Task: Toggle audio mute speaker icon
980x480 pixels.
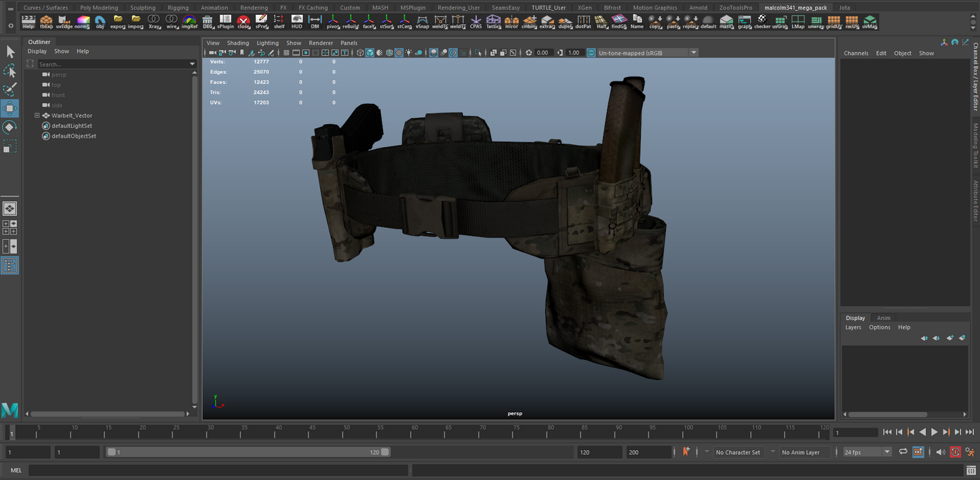Action: click(940, 452)
